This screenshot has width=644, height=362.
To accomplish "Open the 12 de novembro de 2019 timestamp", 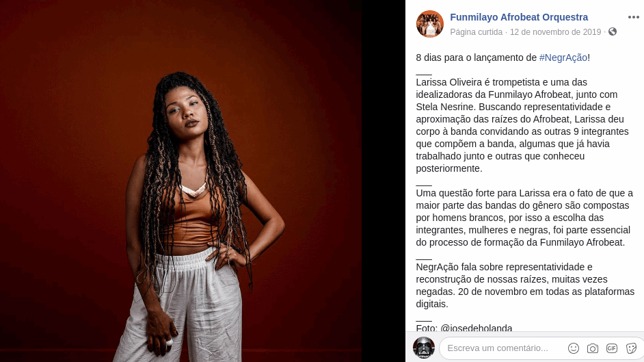I will point(555,32).
